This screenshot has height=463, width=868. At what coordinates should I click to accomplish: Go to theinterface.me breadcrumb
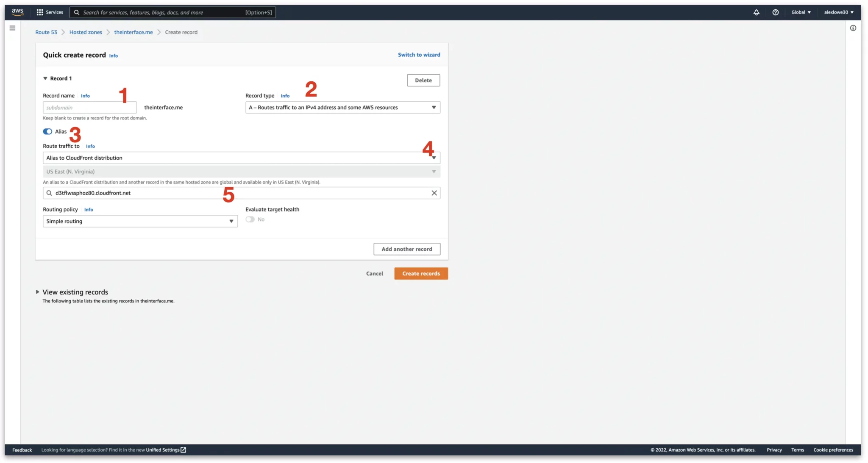pos(134,32)
